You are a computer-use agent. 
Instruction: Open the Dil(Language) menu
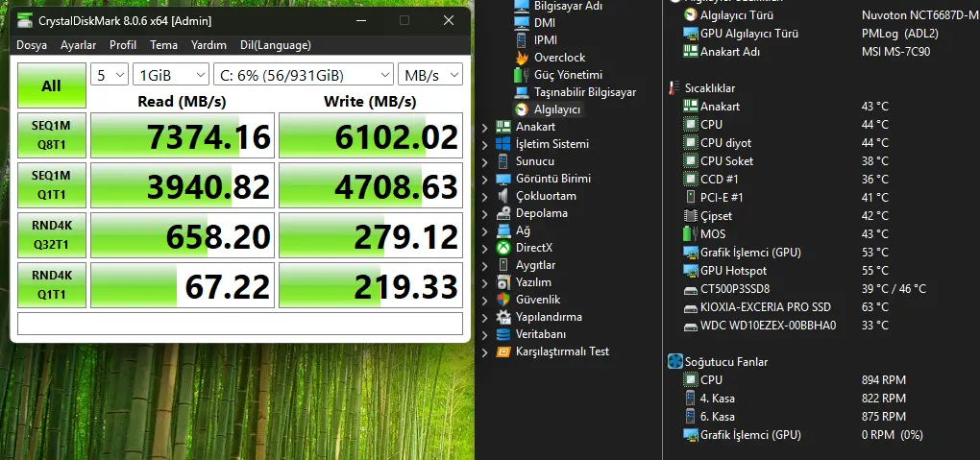276,45
